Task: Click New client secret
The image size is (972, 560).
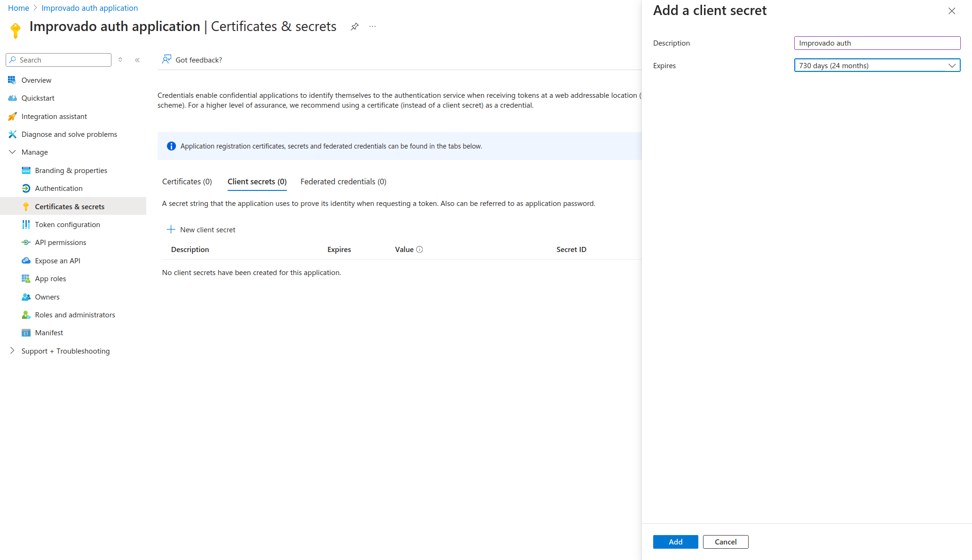Action: [201, 229]
